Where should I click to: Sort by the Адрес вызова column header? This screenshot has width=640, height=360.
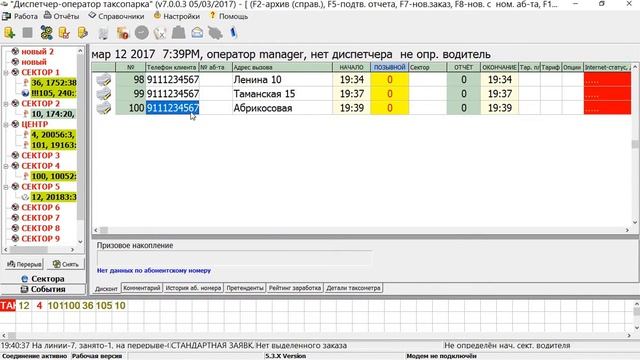[282, 67]
